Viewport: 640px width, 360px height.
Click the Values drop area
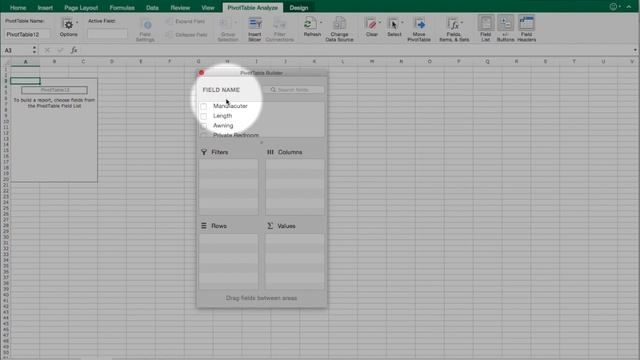click(x=295, y=261)
